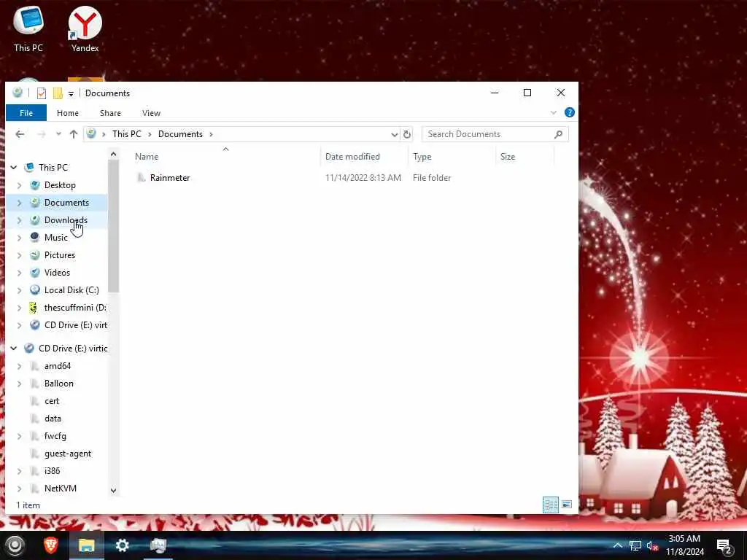Open the fwcfg folder in tree
Viewport: 747px width, 560px height.
point(55,436)
